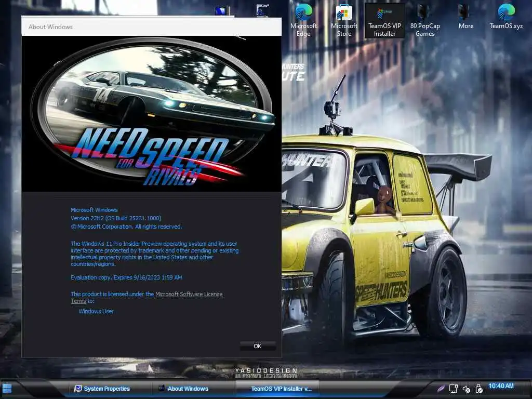This screenshot has height=399, width=532.
Task: Select the TeamOS VIP Installer desktop icon
Action: coord(384,20)
